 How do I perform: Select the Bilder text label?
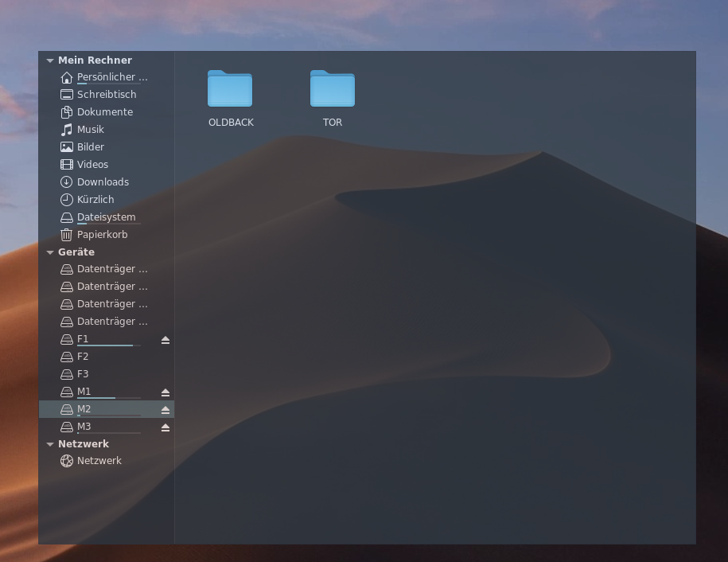(x=91, y=146)
